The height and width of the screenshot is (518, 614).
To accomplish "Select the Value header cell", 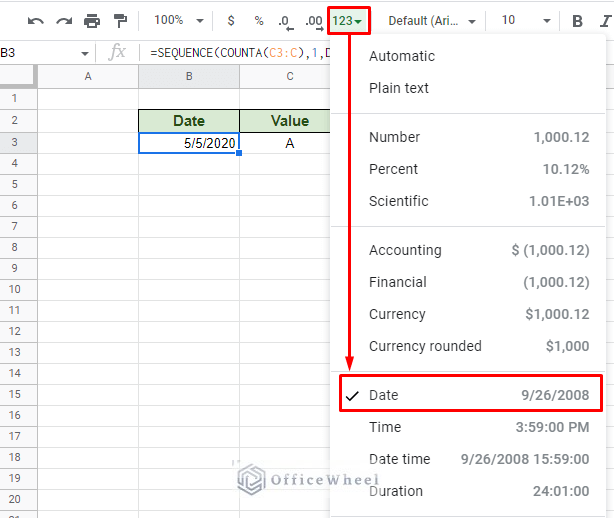I will coord(285,121).
